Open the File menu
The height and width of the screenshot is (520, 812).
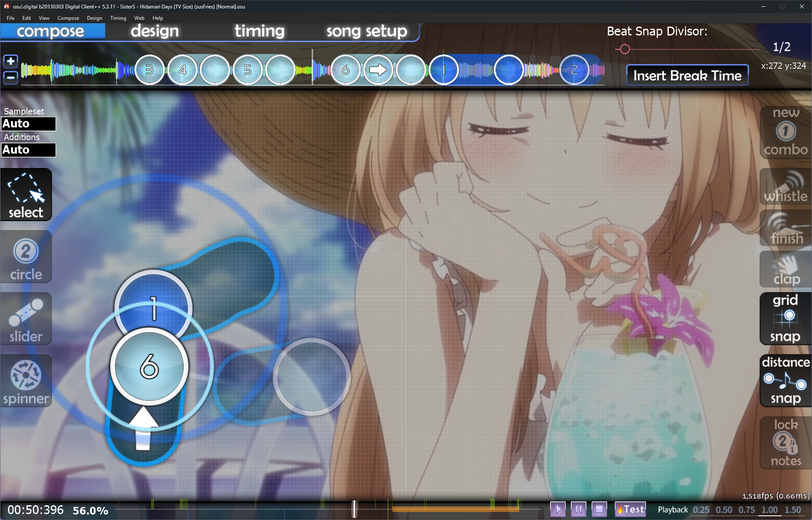click(x=11, y=18)
